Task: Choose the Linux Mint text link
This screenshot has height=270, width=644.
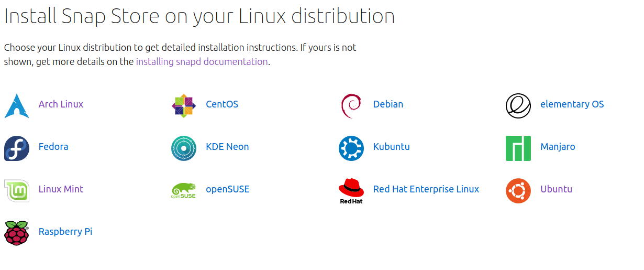Action: click(x=61, y=189)
